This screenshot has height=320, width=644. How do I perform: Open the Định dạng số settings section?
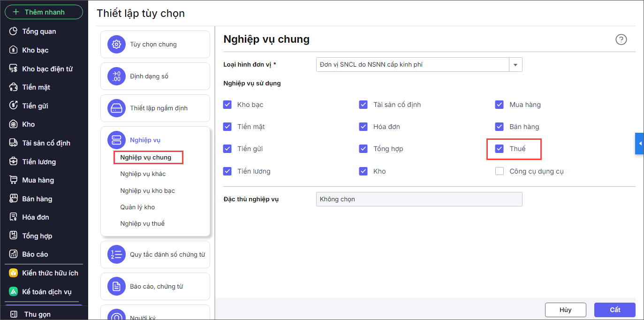click(155, 76)
